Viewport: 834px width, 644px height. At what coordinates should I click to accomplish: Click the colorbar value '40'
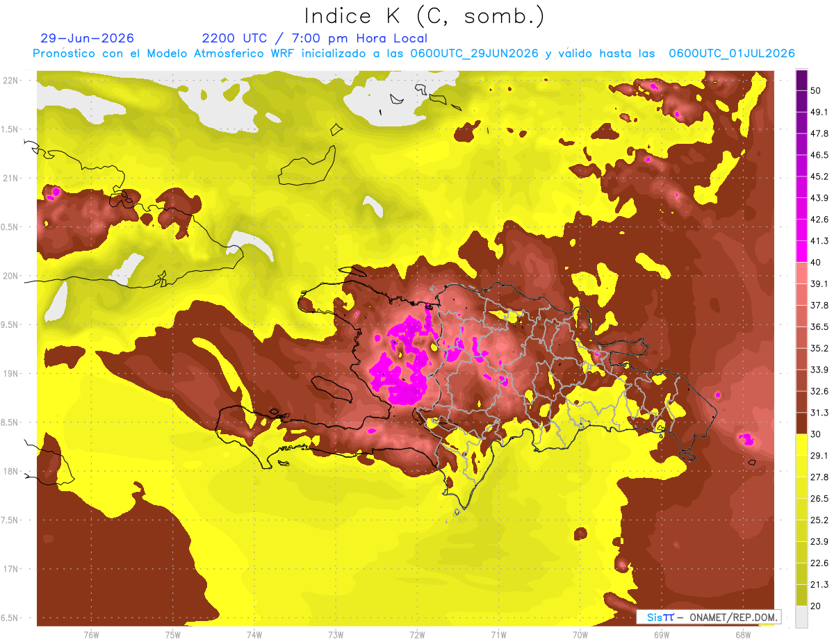(815, 262)
